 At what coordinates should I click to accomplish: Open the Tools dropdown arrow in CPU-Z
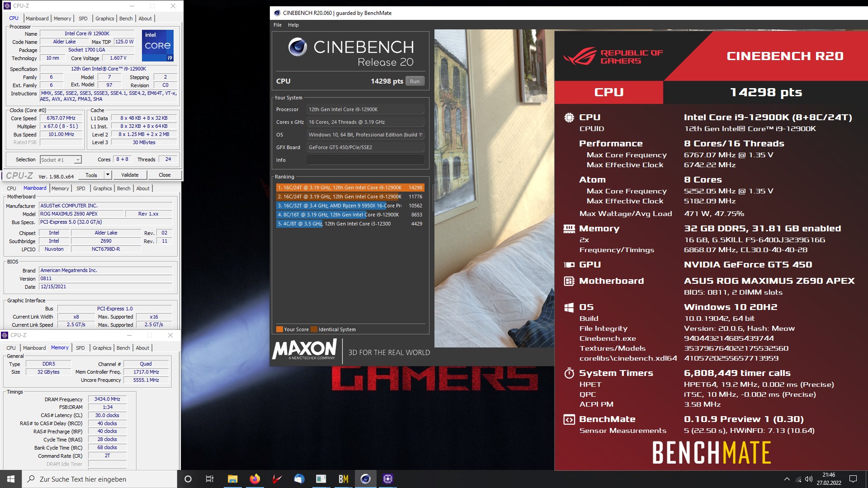108,175
